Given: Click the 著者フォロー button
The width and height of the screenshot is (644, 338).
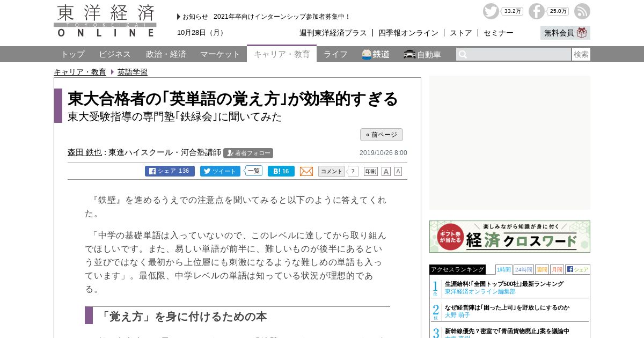Looking at the screenshot, I should pyautogui.click(x=248, y=153).
